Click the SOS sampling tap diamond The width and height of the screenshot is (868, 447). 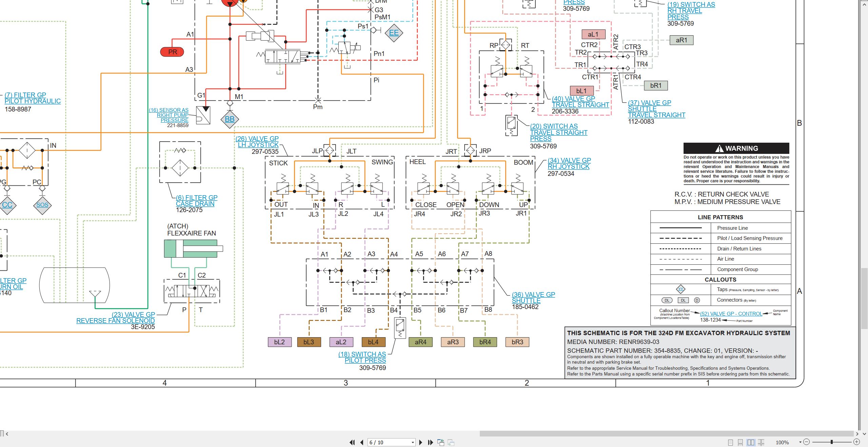pyautogui.click(x=42, y=205)
